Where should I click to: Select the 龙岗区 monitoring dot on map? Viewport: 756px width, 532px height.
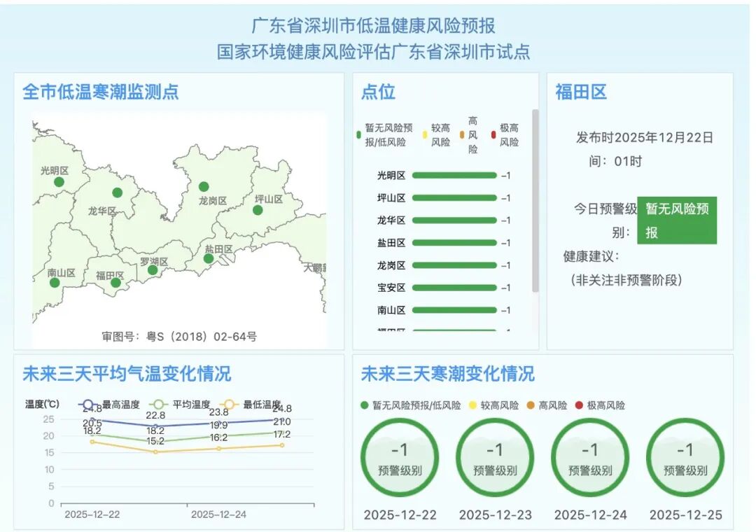(204, 186)
